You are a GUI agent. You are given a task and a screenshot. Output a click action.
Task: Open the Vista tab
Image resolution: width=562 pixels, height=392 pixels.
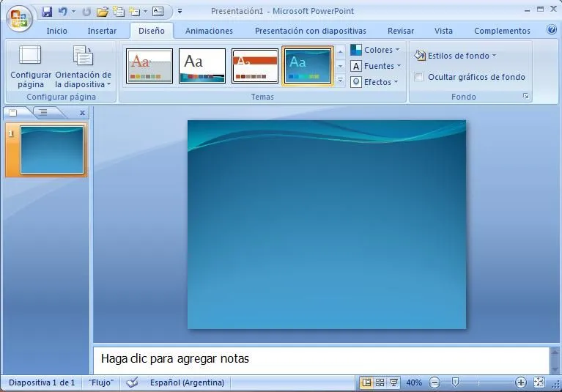pyautogui.click(x=443, y=31)
